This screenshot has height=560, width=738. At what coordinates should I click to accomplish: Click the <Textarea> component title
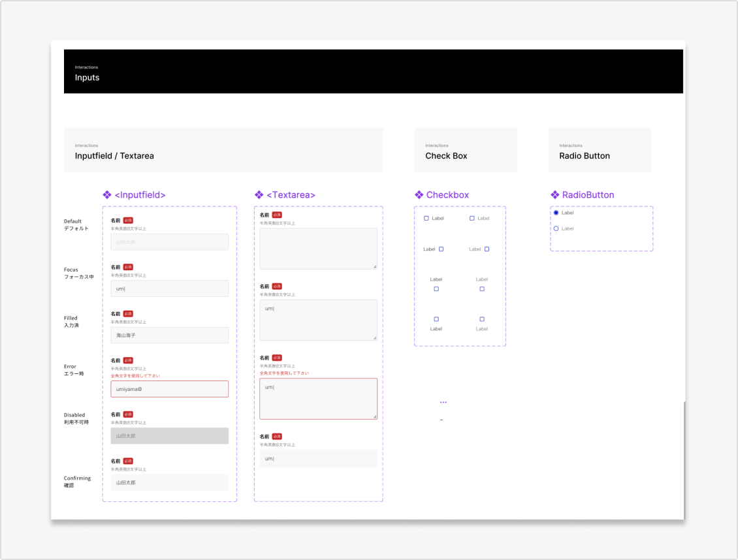coord(291,194)
